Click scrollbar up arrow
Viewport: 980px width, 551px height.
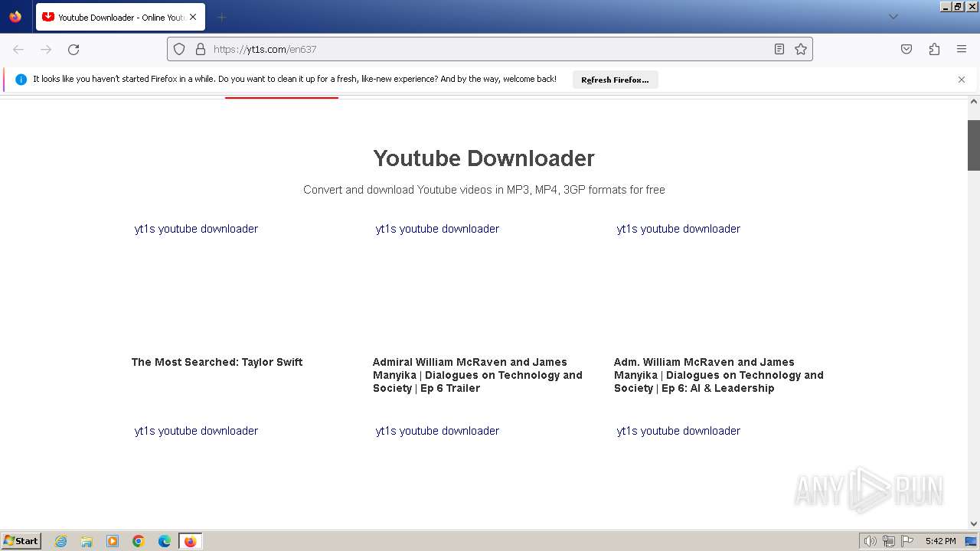coord(974,102)
